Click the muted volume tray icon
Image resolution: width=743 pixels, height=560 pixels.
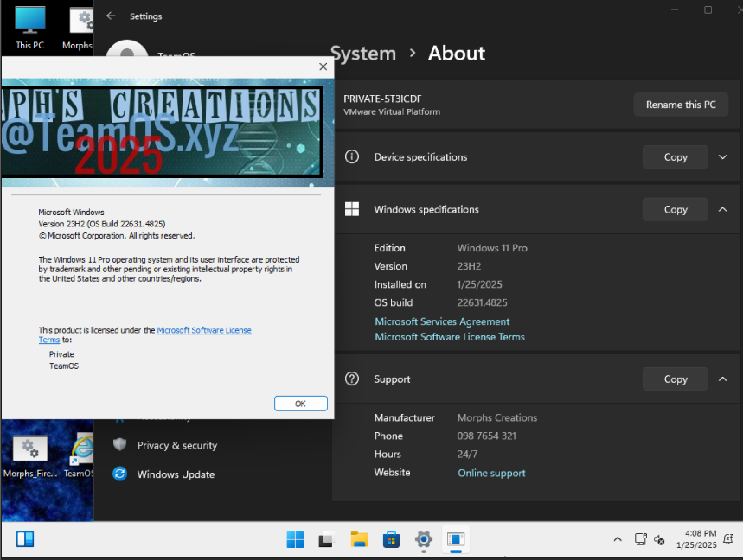click(659, 539)
